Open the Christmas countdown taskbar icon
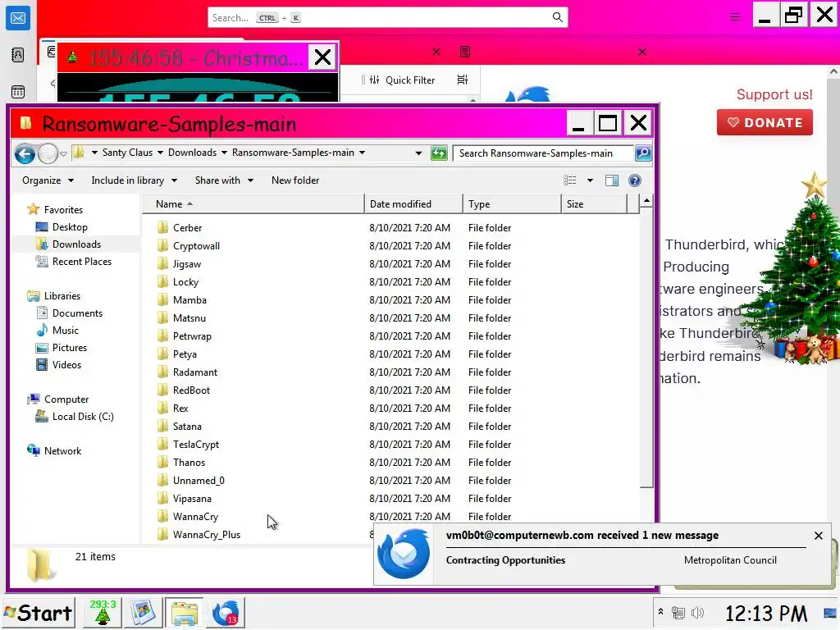Image resolution: width=840 pixels, height=630 pixels. coord(103,612)
